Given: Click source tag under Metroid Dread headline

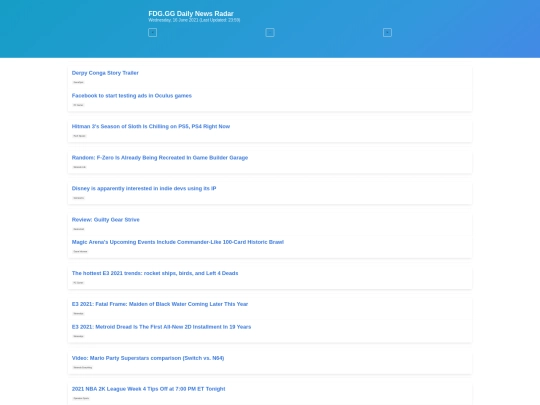Looking at the screenshot, I should coord(79,336).
